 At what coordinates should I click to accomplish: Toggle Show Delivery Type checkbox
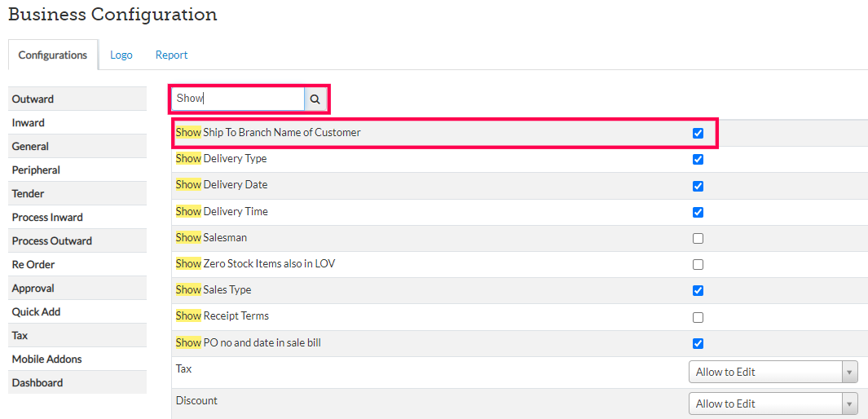(698, 159)
